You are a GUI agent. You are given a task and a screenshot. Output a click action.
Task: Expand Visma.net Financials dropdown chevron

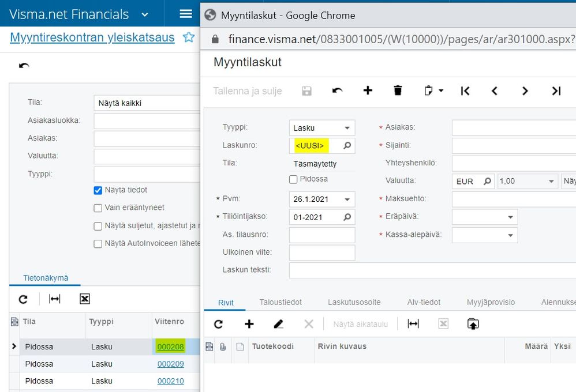coord(145,14)
